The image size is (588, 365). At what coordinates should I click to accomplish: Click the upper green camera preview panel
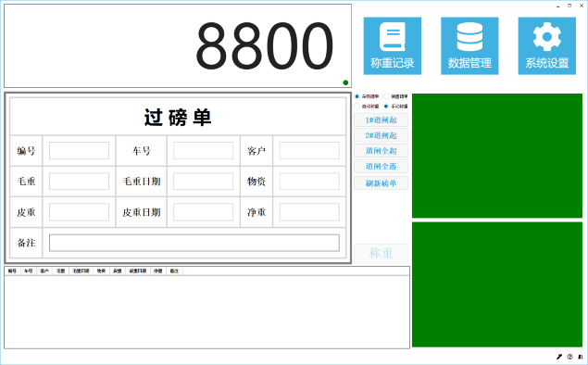(x=497, y=156)
